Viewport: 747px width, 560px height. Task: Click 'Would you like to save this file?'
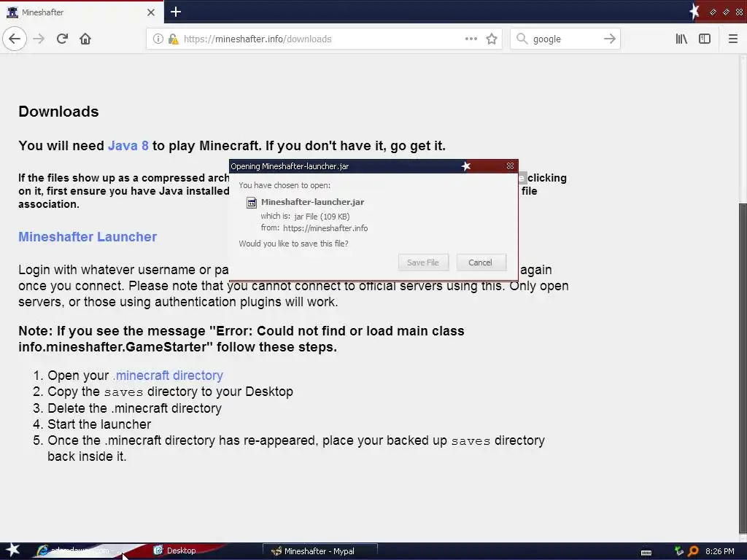293,244
